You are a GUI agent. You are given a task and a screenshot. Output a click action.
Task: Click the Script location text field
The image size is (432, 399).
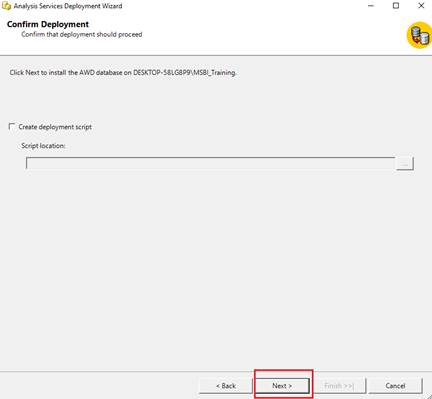click(x=211, y=163)
